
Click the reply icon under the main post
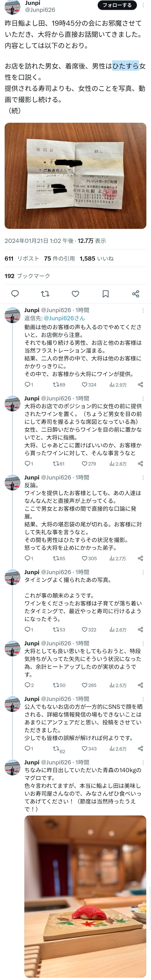[15, 294]
